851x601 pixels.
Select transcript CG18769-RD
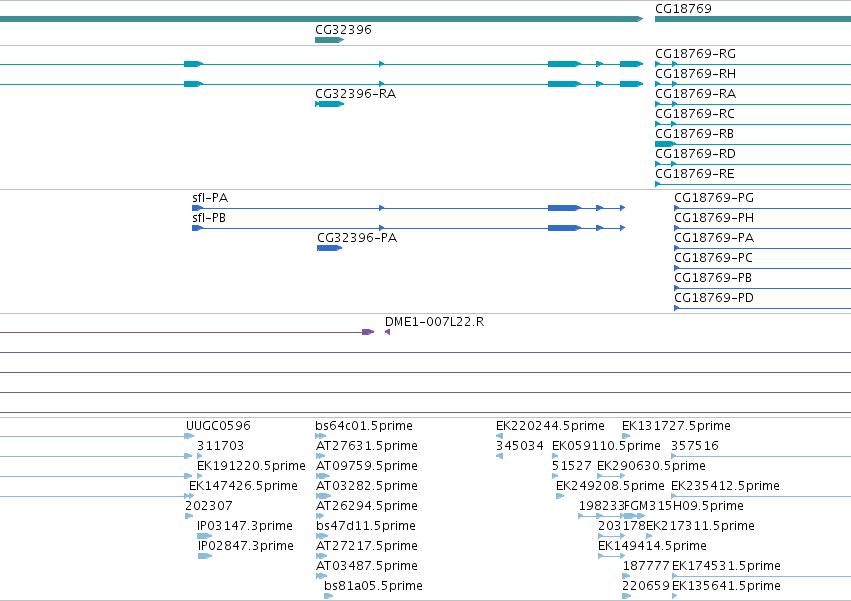point(695,154)
